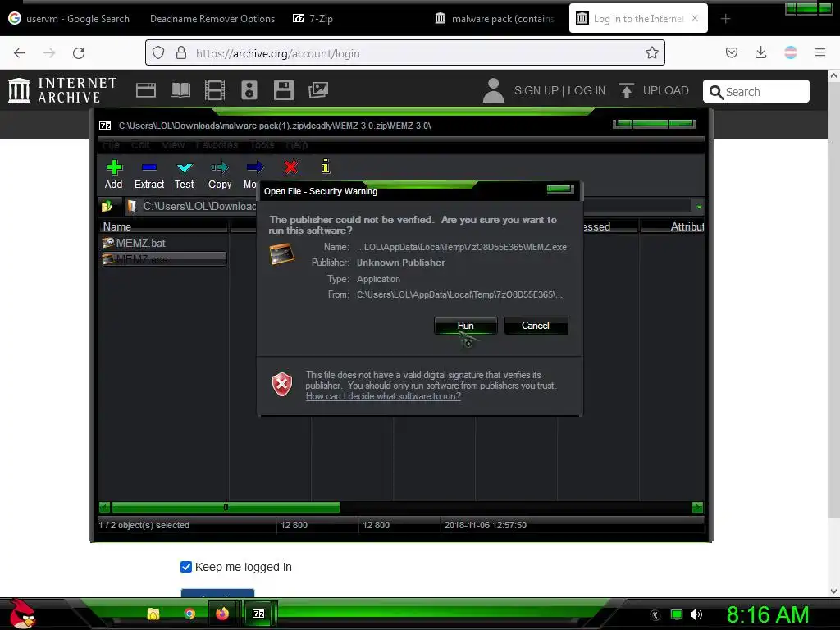Cancel the Open File security warning
840x630 pixels.
pyautogui.click(x=535, y=326)
